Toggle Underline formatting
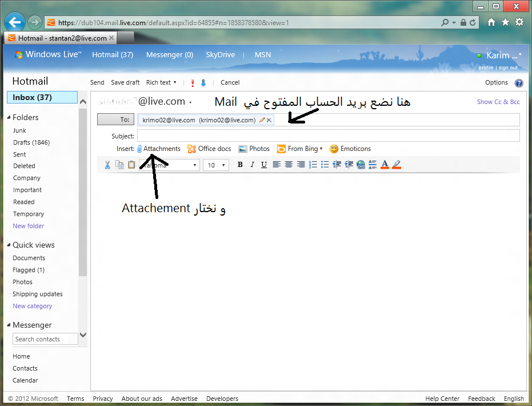 click(263, 165)
